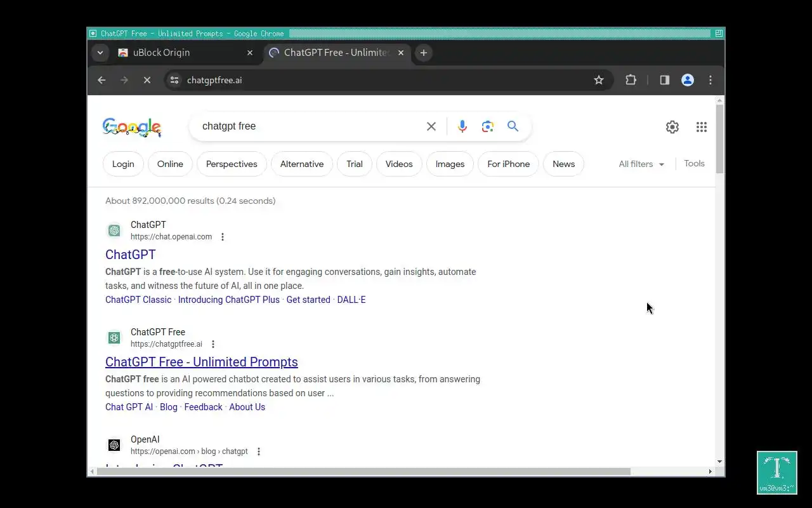This screenshot has width=812, height=508.
Task: Click the horizontal scrollbar thumb
Action: click(363, 471)
